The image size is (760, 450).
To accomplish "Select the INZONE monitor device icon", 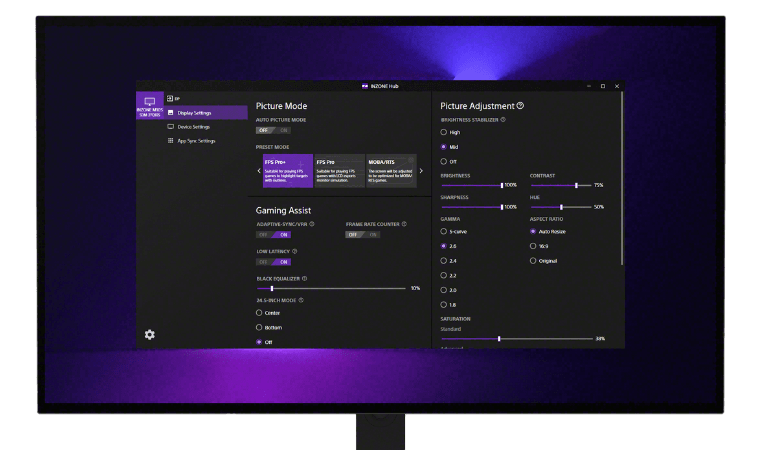I will pos(149,105).
